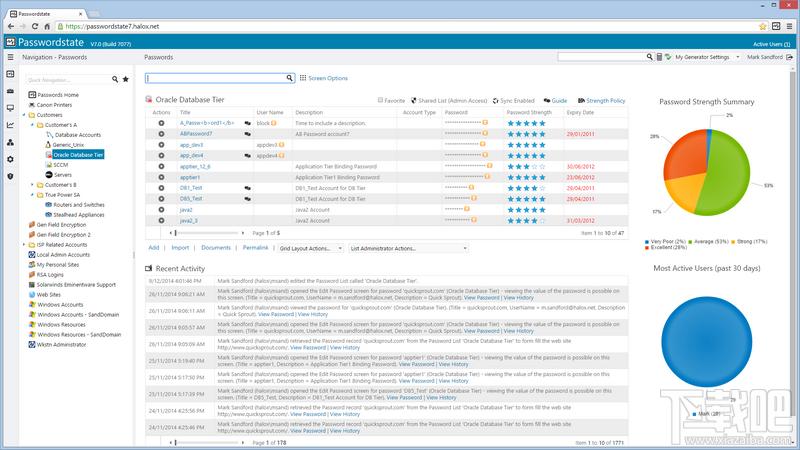
Task: Open the appber1 password title
Action: click(x=190, y=178)
